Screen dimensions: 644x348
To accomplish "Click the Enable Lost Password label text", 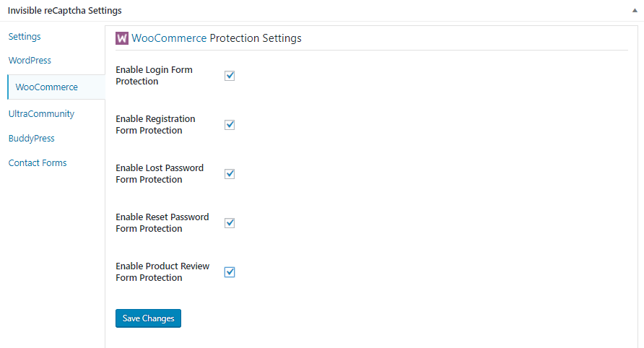I will point(160,168).
